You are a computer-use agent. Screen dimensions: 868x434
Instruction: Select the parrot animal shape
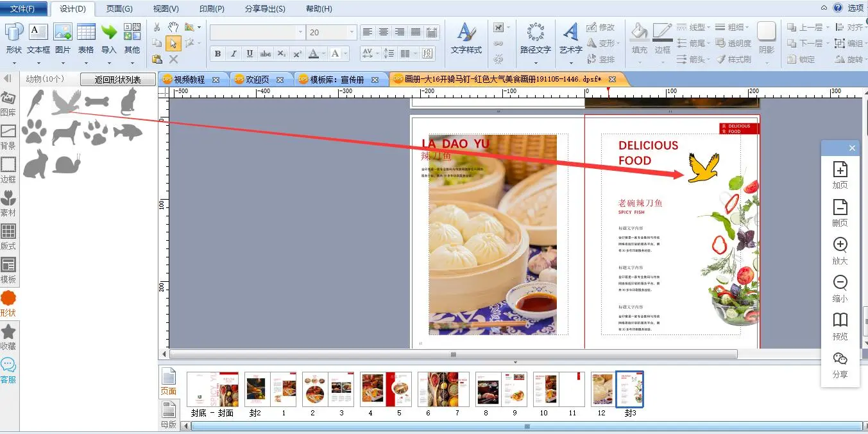point(35,102)
